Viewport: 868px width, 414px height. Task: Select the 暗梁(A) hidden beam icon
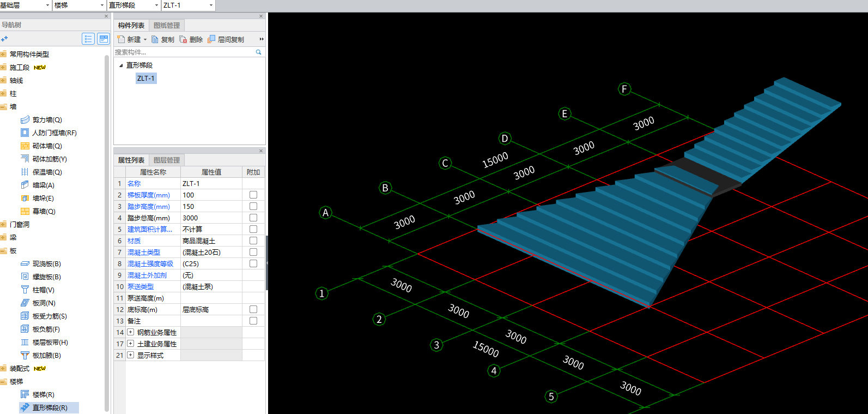[x=25, y=185]
